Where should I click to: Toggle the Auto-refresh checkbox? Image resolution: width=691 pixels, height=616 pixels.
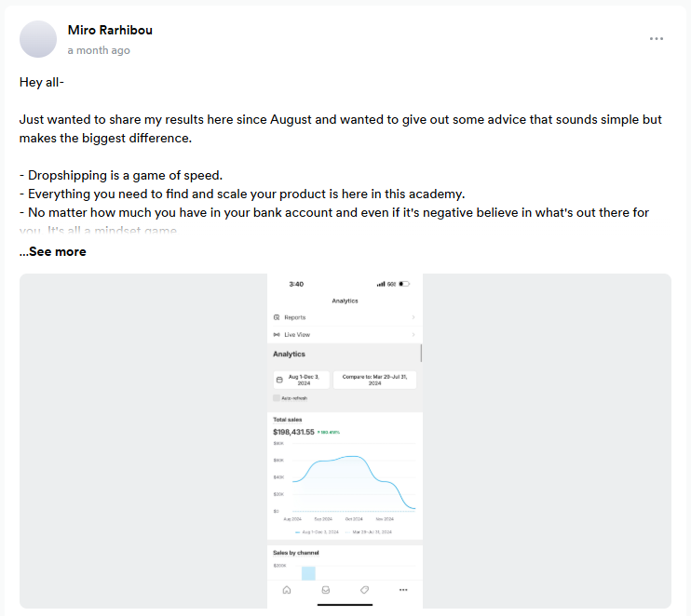[277, 397]
